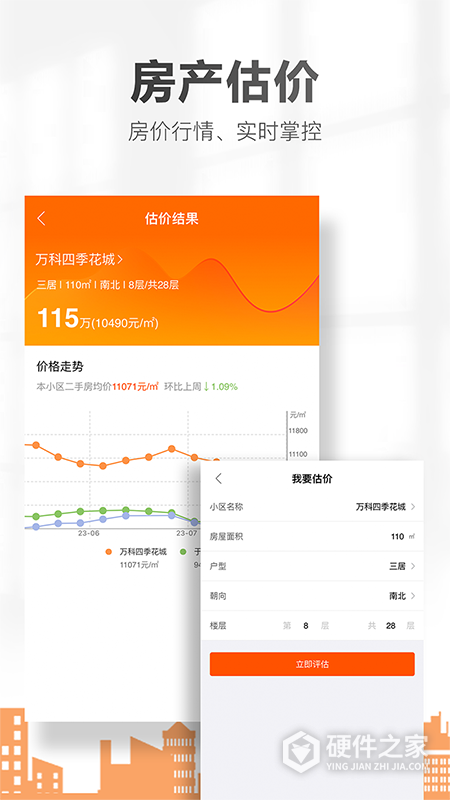Open the 户型 三居 selector
The height and width of the screenshot is (800, 450).
[402, 566]
